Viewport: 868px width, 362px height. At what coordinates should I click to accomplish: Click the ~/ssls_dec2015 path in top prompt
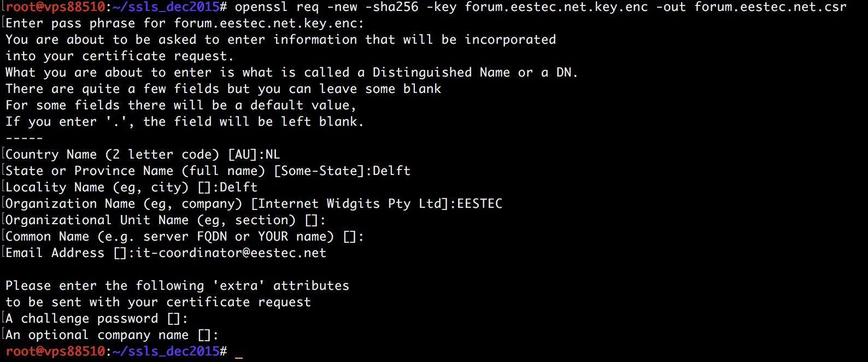coord(166,7)
